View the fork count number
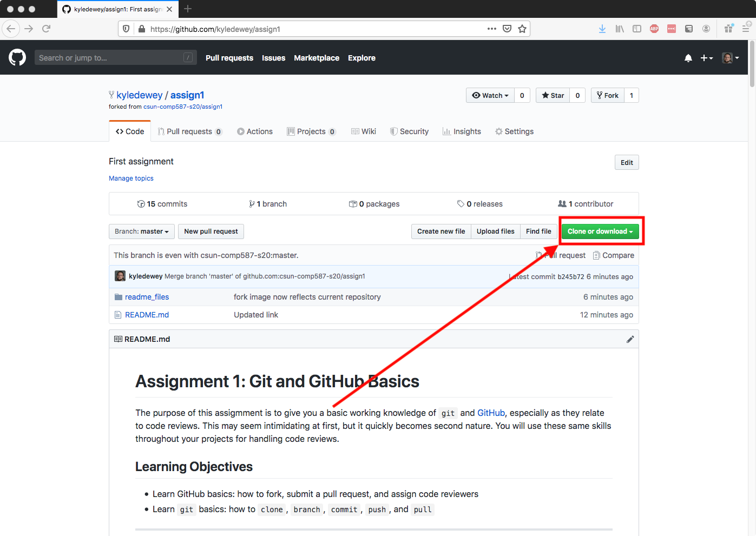Viewport: 756px width, 536px height. (631, 95)
